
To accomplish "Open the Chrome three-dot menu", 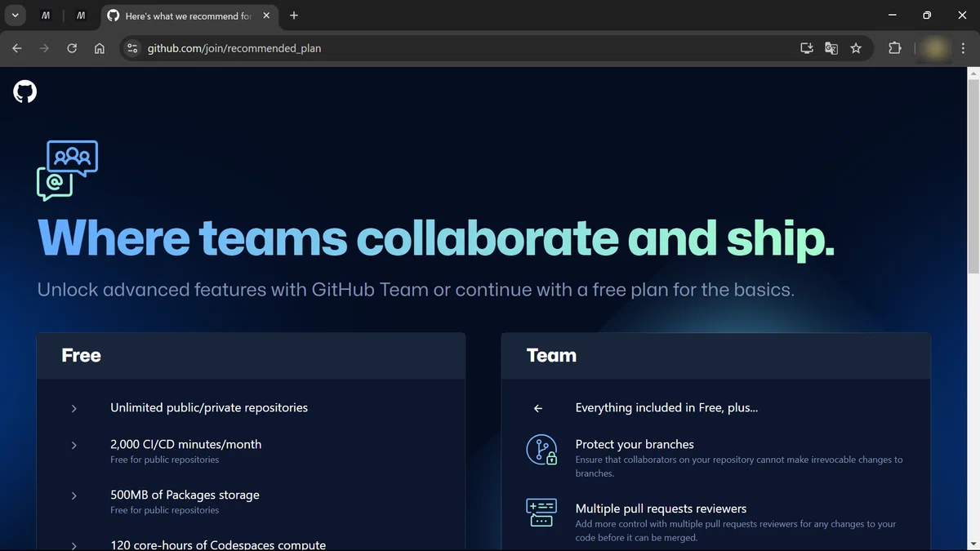I will pos(964,48).
